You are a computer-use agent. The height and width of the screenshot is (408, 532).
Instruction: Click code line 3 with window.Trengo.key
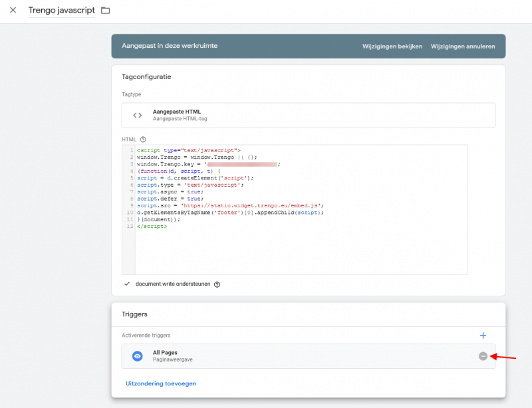(209, 164)
